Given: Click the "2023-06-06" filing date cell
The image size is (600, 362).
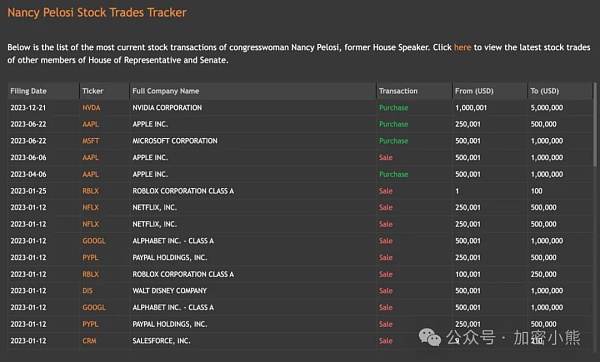Looking at the screenshot, I should click(28, 158).
